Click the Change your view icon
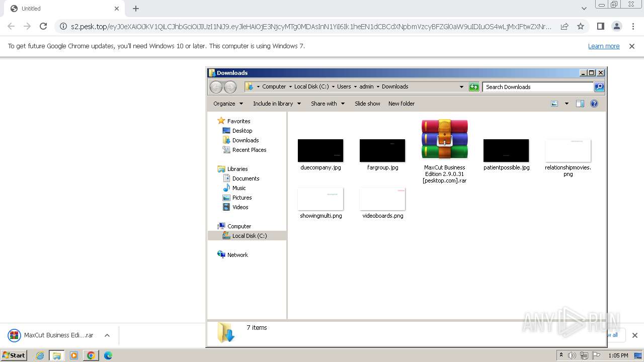The height and width of the screenshot is (362, 644). [x=554, y=104]
